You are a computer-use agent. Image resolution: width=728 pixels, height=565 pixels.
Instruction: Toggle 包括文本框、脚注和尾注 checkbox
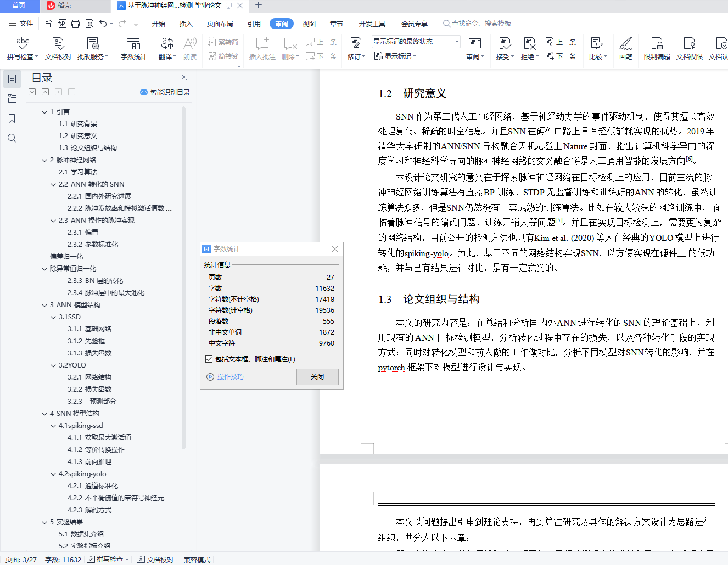pyautogui.click(x=209, y=359)
